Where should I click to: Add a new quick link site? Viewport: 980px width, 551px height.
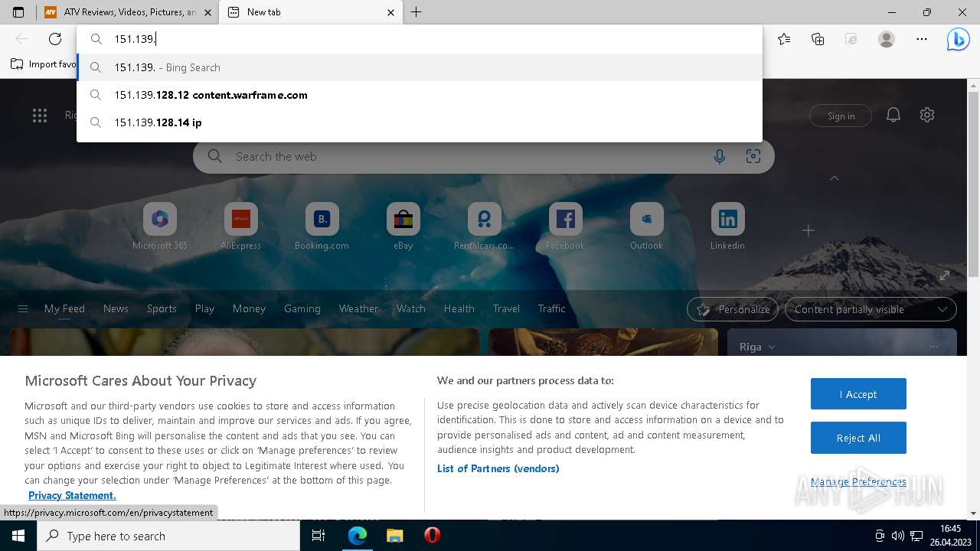(x=808, y=230)
